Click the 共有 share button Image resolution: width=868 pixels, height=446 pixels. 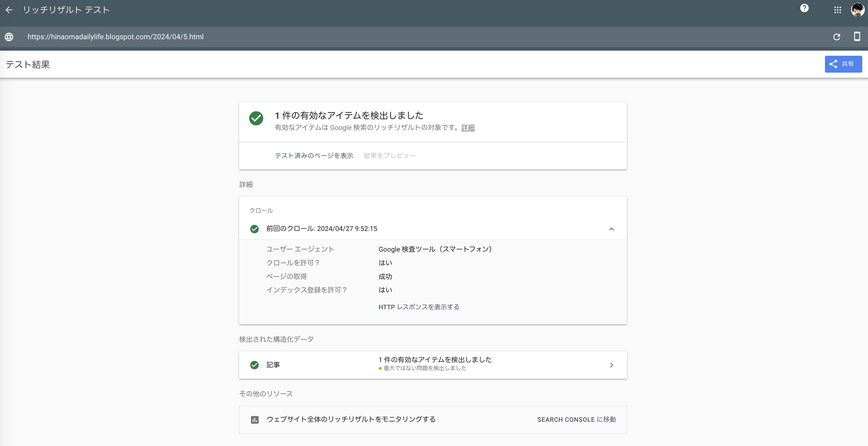pos(843,64)
